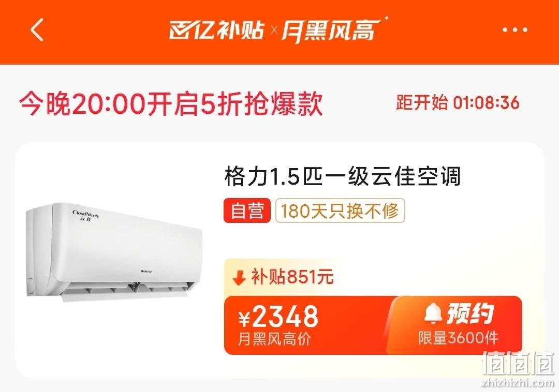Tap the 百亿补贴 logo in header
Screen dimensions: 559x392
(x=217, y=30)
